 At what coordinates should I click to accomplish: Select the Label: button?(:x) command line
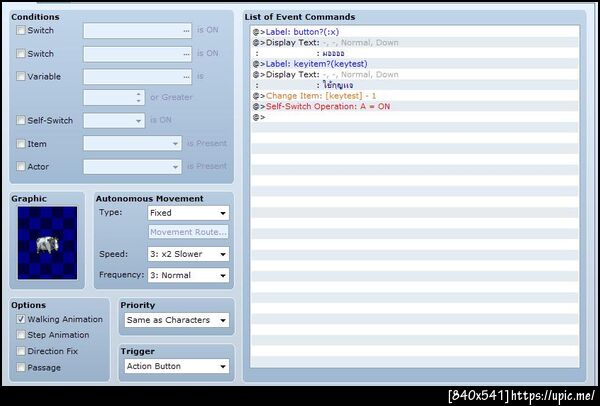[414, 32]
